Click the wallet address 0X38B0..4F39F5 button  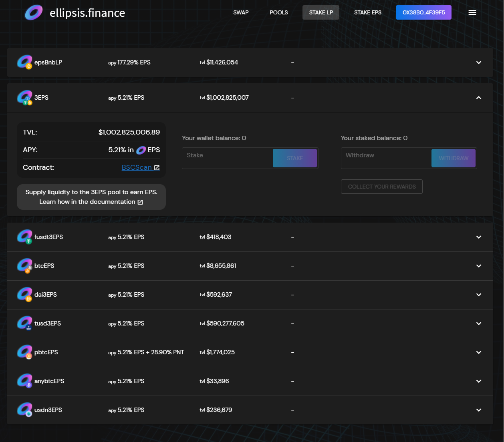[423, 12]
